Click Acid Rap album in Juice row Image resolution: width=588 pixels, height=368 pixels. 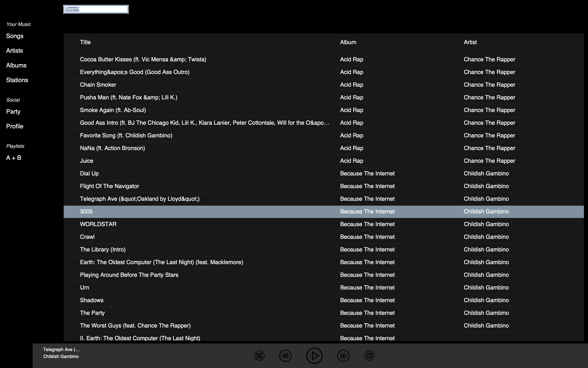point(352,161)
